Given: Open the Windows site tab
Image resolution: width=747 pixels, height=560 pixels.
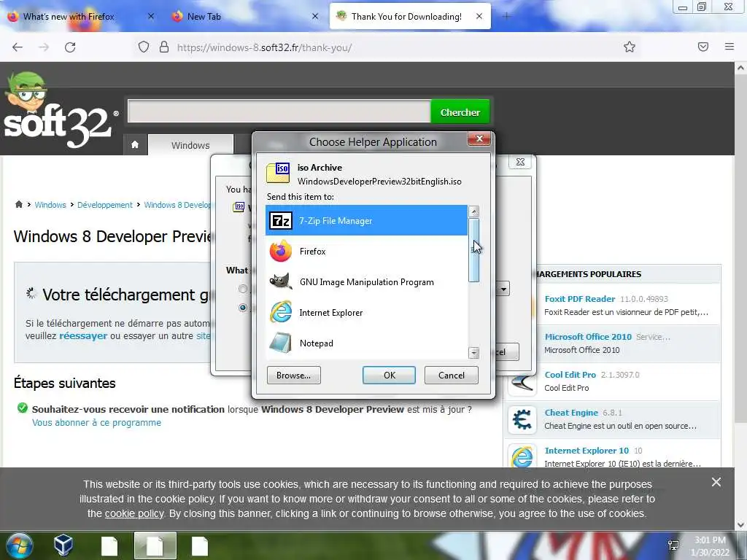Looking at the screenshot, I should click(190, 145).
